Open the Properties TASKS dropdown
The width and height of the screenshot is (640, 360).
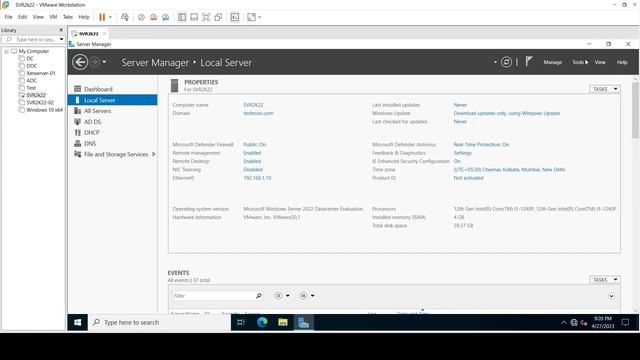(x=604, y=89)
